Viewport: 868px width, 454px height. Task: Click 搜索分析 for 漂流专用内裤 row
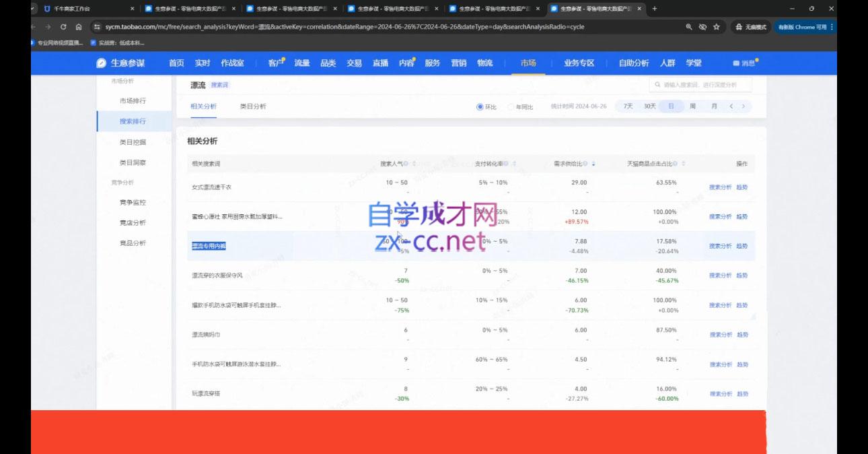(720, 247)
